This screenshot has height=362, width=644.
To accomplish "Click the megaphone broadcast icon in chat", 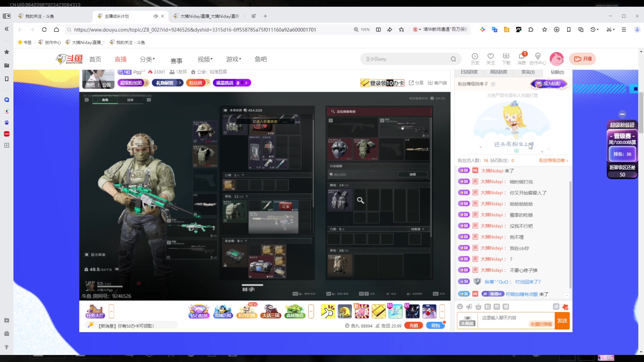I will point(469,307).
